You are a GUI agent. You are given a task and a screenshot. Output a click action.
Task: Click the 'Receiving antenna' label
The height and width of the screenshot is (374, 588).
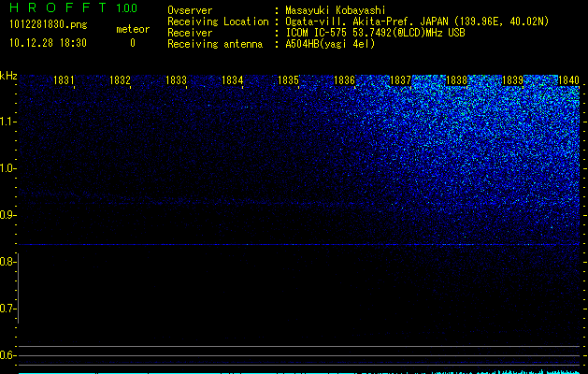(x=215, y=44)
